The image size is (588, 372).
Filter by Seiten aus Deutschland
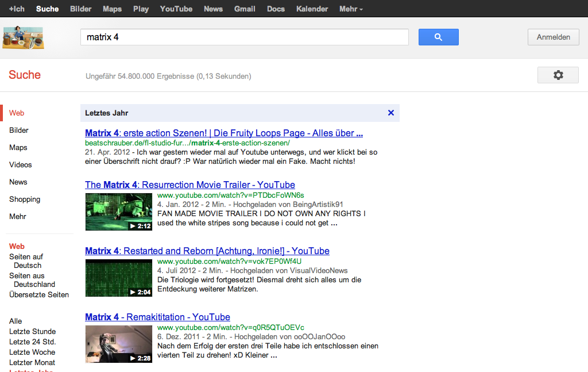point(32,280)
